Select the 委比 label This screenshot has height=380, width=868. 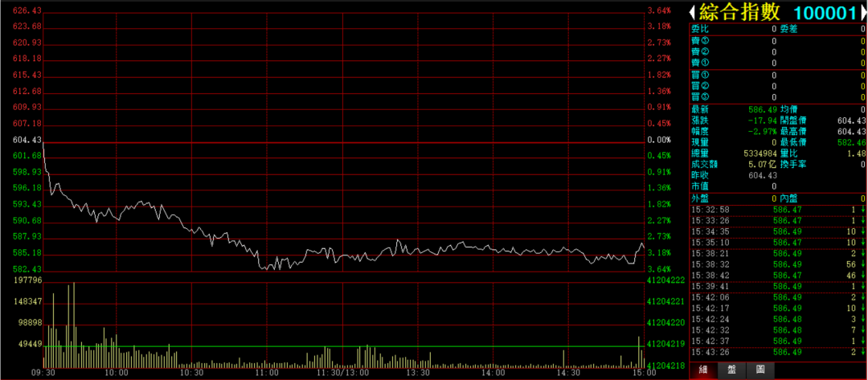(x=699, y=29)
